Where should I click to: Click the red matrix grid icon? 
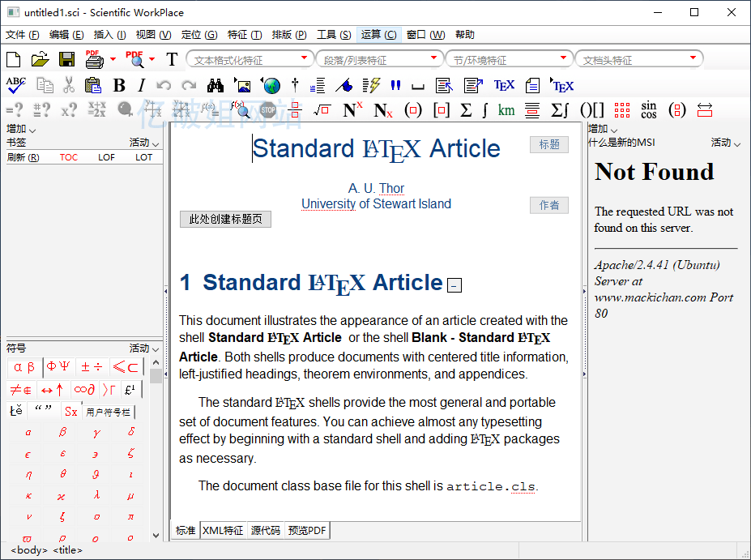pos(621,110)
